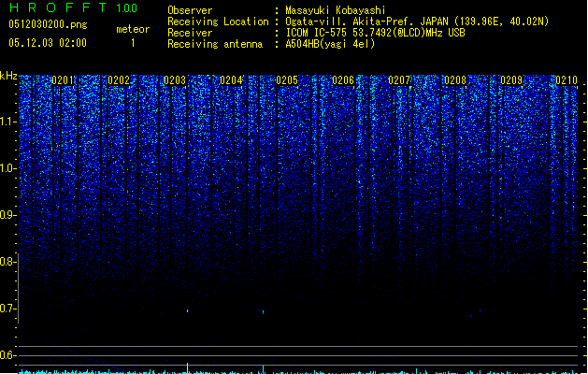Screen dimensions: 588x374
Task: Click the 0203 time marker
Action: pos(175,80)
